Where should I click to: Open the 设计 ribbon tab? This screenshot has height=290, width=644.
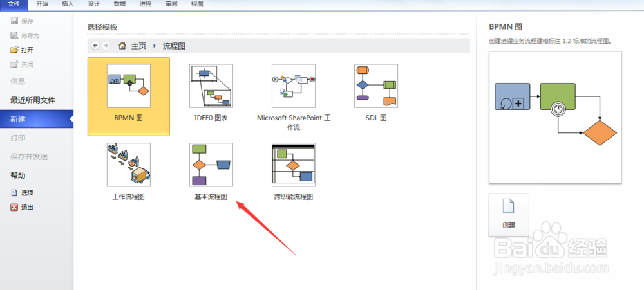[94, 5]
